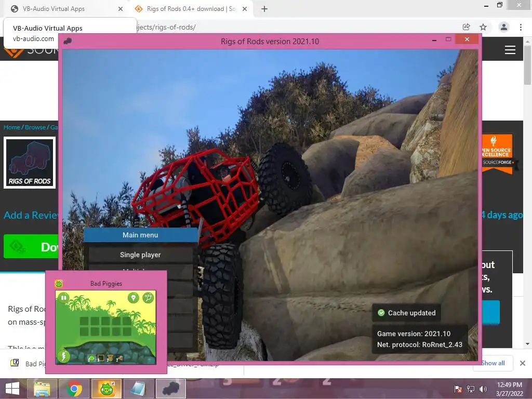Viewport: 532px width, 399px height.
Task: Click the Home breadcrumb link
Action: click(x=12, y=127)
